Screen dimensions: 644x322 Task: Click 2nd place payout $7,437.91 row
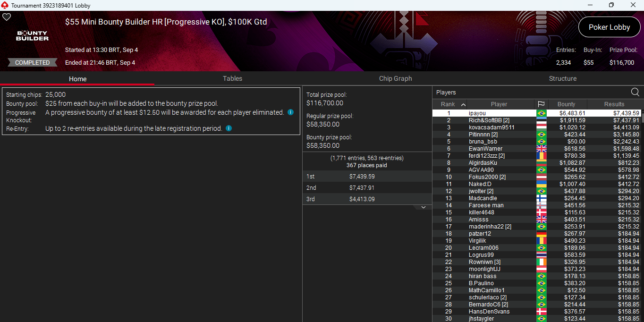click(x=367, y=188)
